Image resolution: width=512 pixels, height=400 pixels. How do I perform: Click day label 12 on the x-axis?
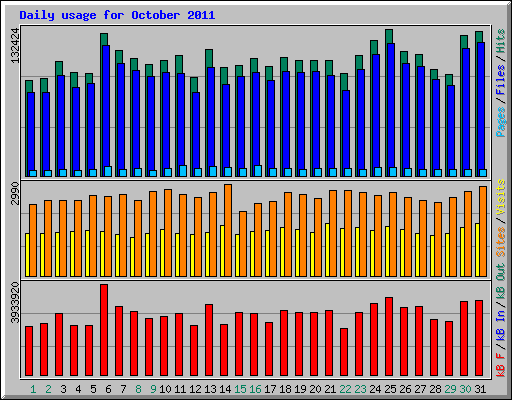click(x=195, y=389)
